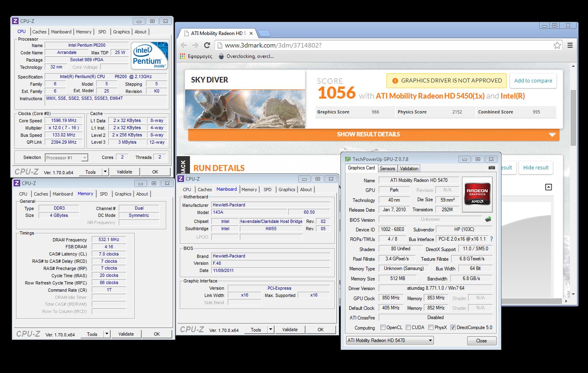Click Tools button in Mainboard window
Image resolution: width=588 pixels, height=373 pixels.
[x=256, y=330]
